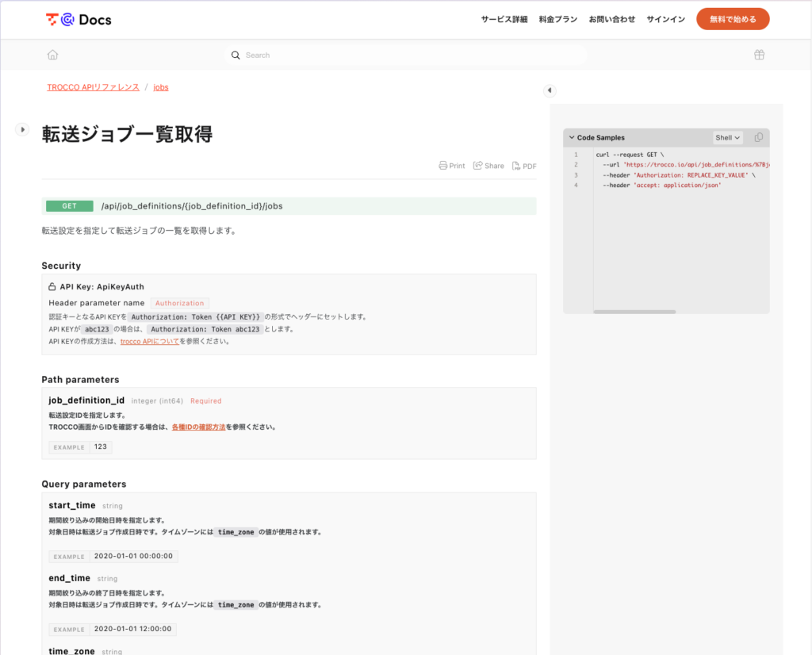Collapse the Code Samples section chevron
812x655 pixels.
(x=572, y=137)
